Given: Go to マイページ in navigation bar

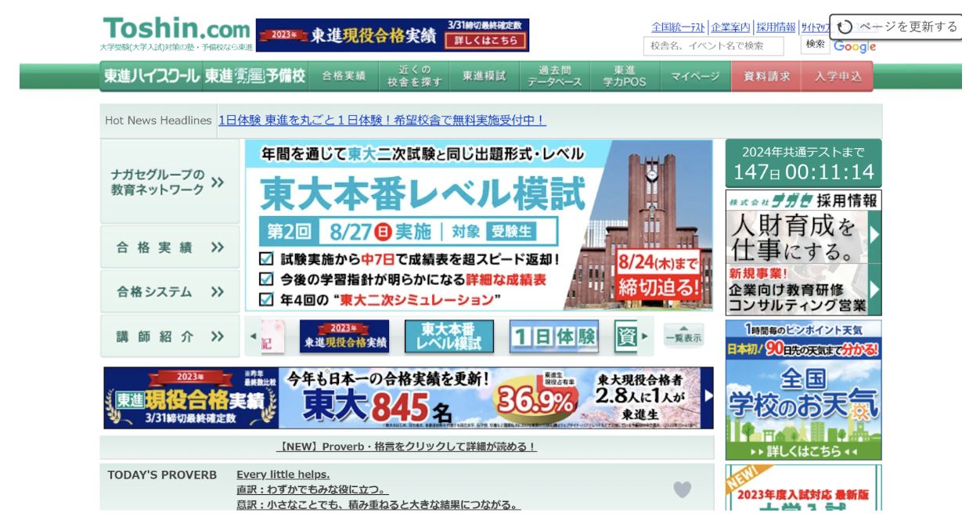Looking at the screenshot, I should tap(695, 76).
